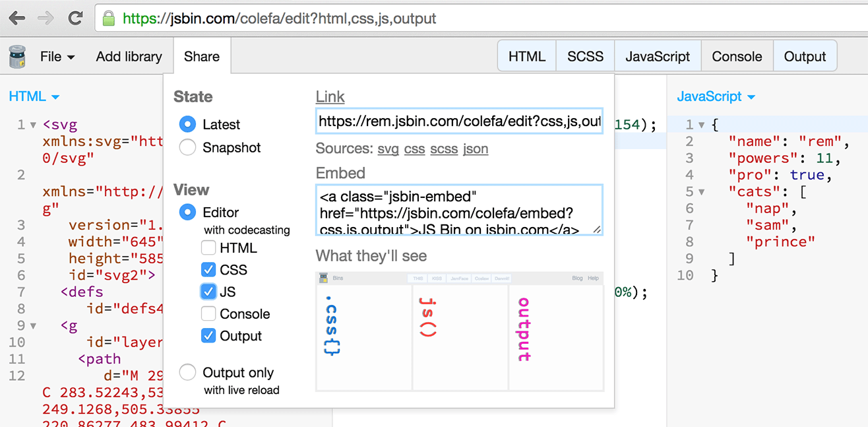Click the id="svg2"> line in HTML
Viewport: 868px width, 427px height.
112,275
